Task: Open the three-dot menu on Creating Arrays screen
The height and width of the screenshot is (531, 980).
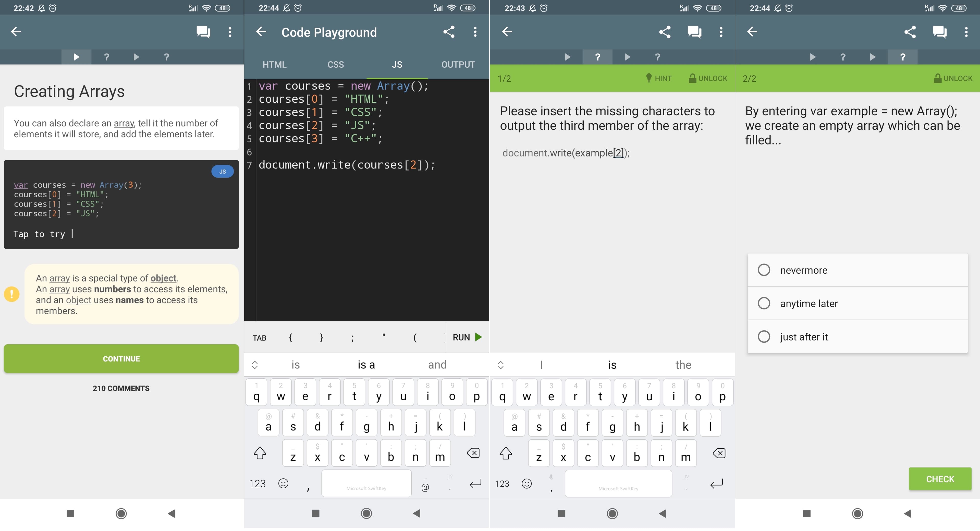Action: 230,32
